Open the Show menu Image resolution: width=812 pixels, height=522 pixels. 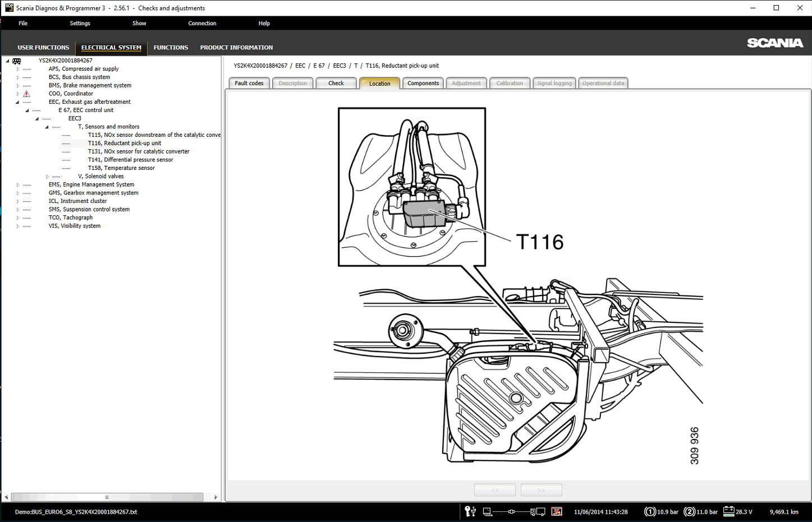139,23
